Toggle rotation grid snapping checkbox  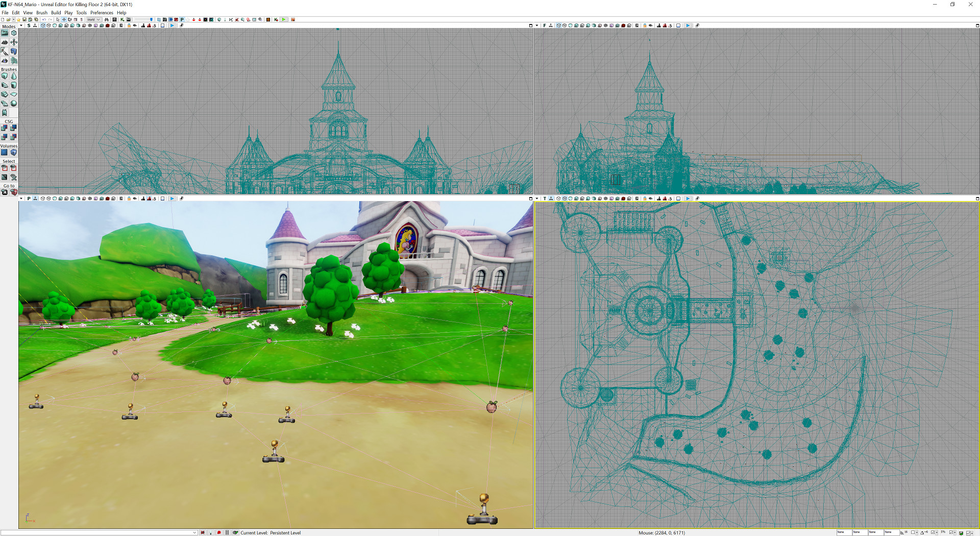coord(933,532)
